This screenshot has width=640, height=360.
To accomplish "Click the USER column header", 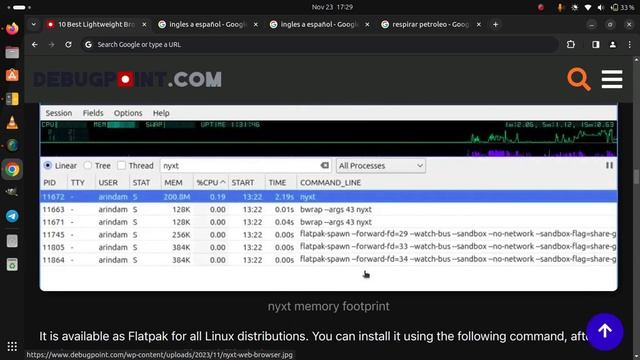I will [108, 182].
